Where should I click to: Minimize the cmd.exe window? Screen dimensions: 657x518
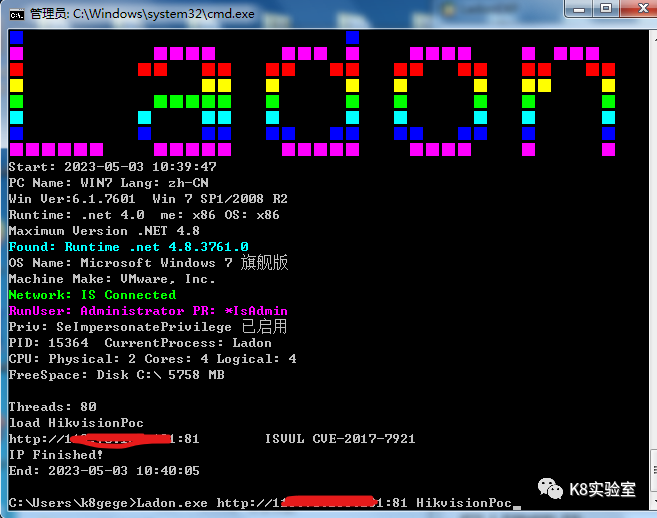point(579,9)
